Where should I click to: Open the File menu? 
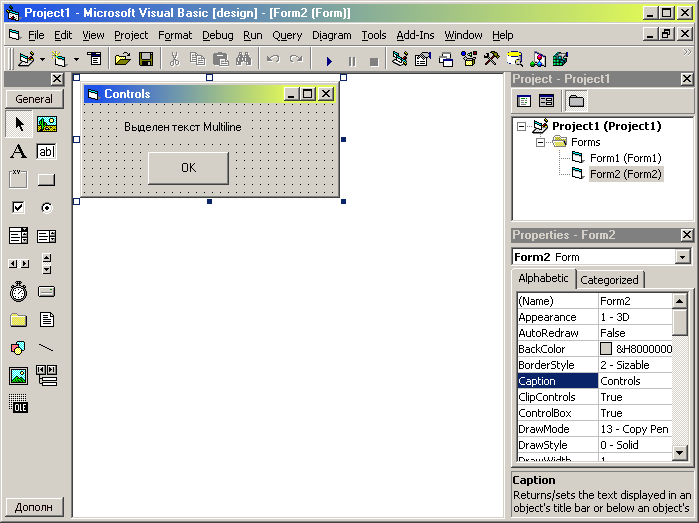click(x=36, y=35)
